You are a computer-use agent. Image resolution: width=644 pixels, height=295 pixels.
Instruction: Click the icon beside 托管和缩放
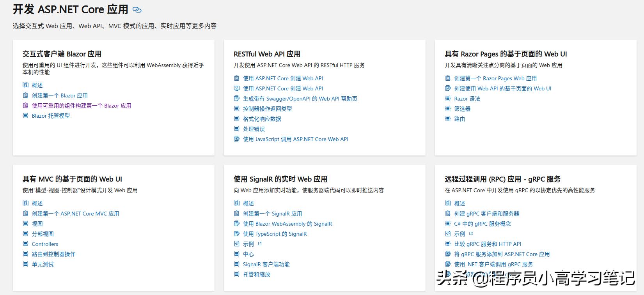pyautogui.click(x=236, y=274)
